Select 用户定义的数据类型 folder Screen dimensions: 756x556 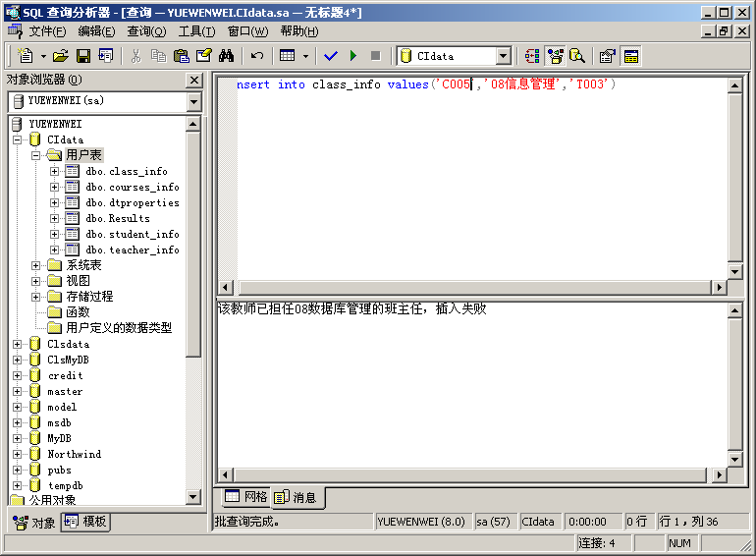(x=119, y=328)
